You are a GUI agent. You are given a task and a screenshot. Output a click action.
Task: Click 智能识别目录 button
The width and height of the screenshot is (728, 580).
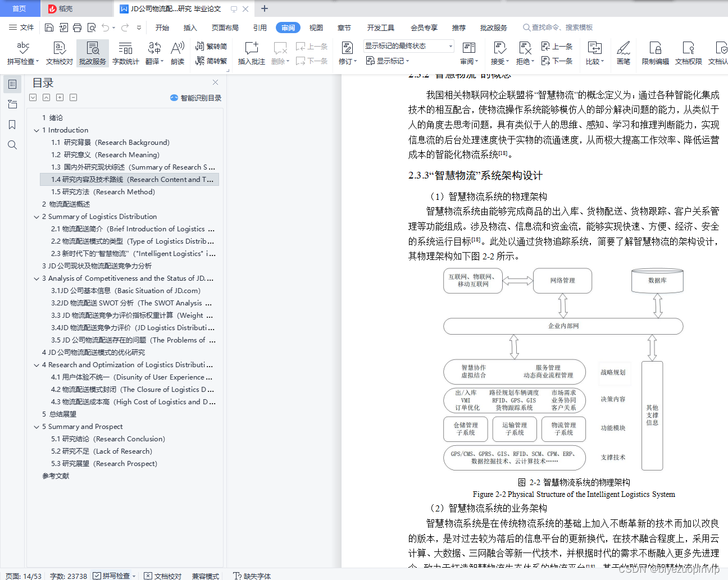[x=196, y=98]
